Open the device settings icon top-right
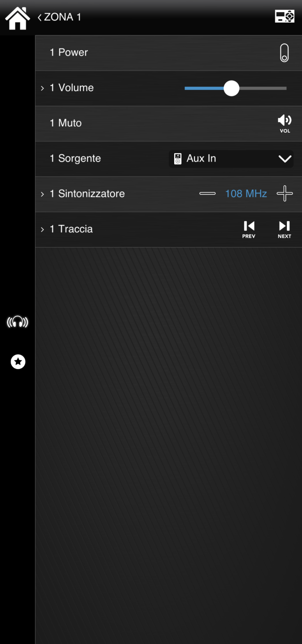The height and width of the screenshot is (644, 302). [x=284, y=17]
